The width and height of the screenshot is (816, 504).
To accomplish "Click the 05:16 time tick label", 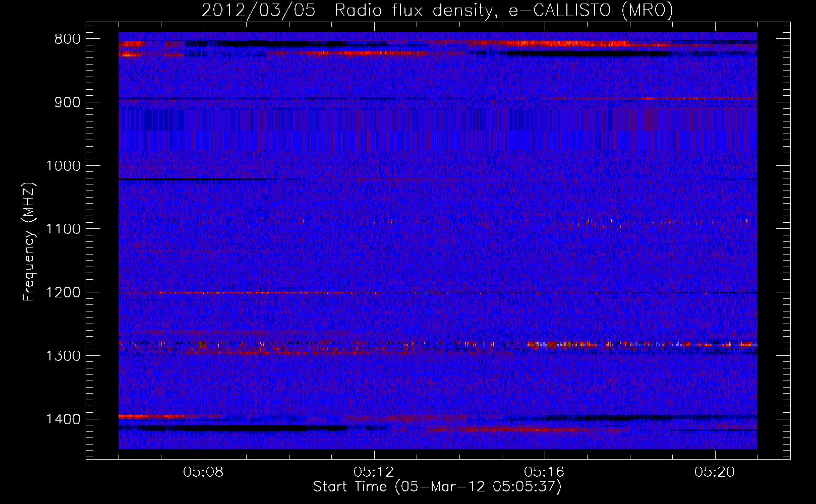I will pos(545,472).
